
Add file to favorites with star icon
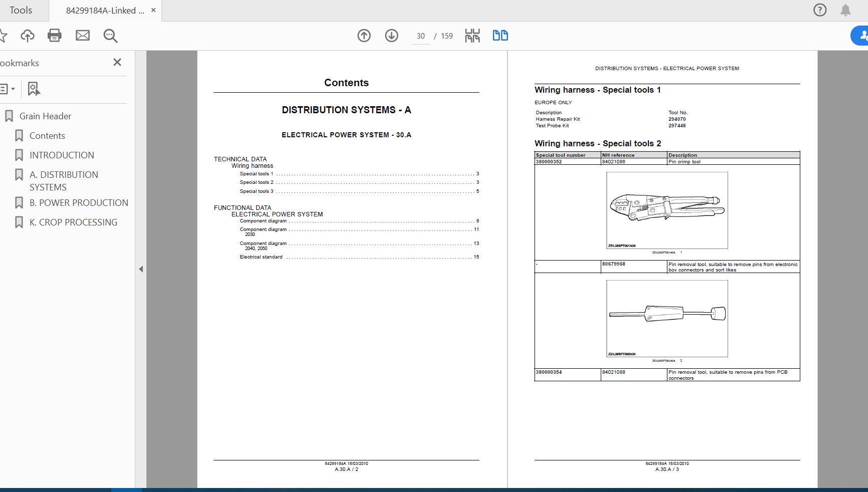click(x=4, y=36)
